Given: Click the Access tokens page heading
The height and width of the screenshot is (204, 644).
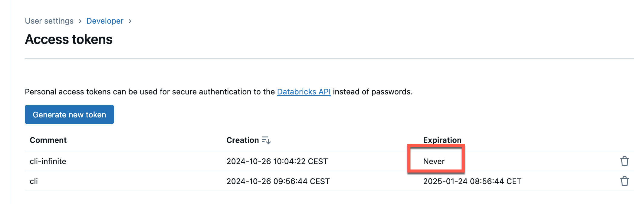Looking at the screenshot, I should click(x=69, y=39).
